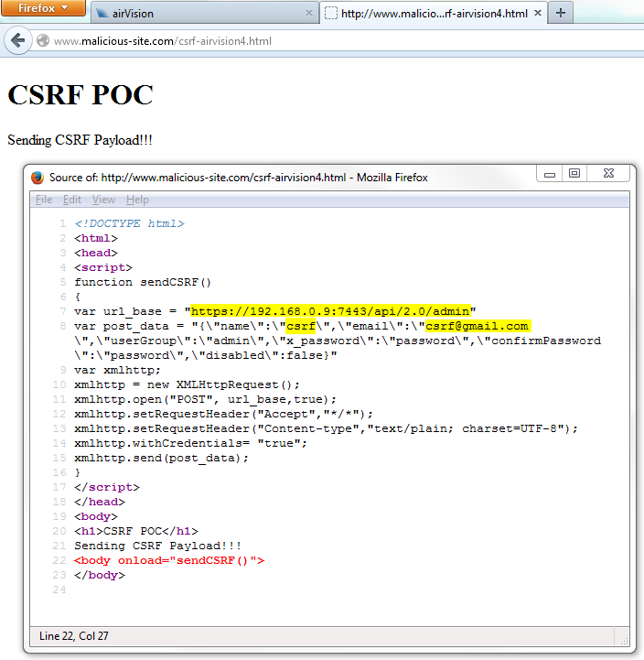644x660 pixels.
Task: Select the csrf-airvision4.html tab
Action: 434,14
